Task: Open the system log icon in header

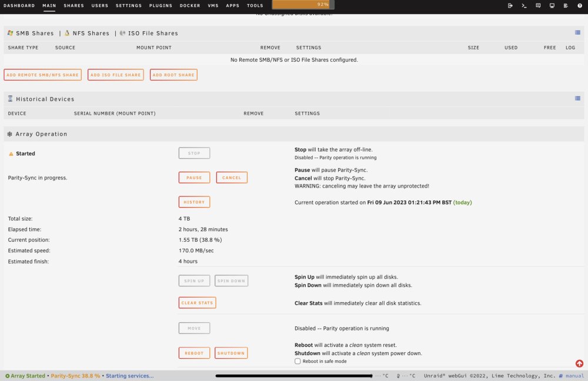Action: coord(566,6)
